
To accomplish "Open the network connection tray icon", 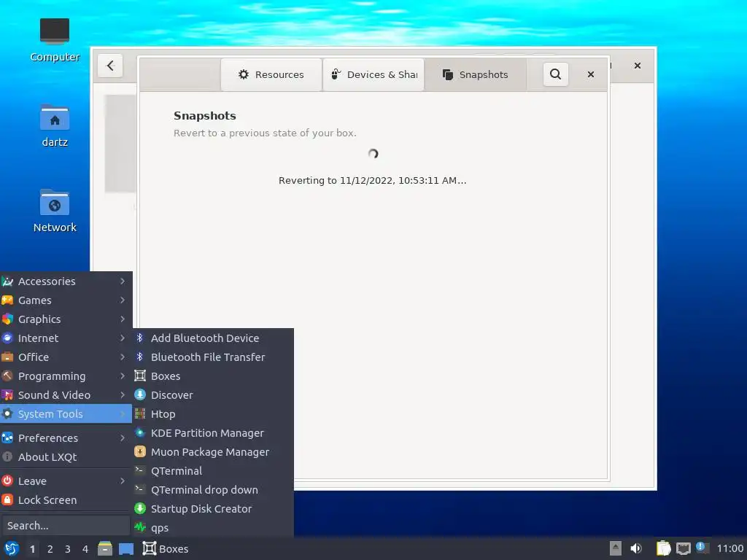I will coord(683,548).
